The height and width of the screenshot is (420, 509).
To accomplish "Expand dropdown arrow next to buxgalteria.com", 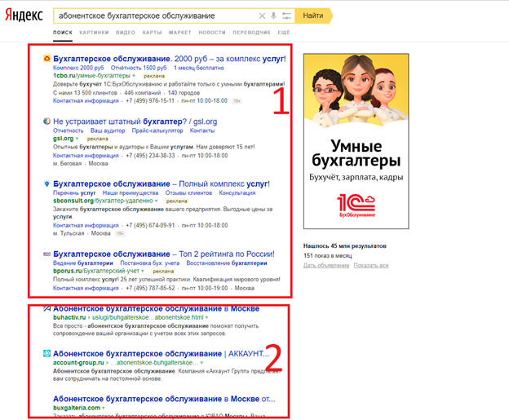I will [104, 408].
